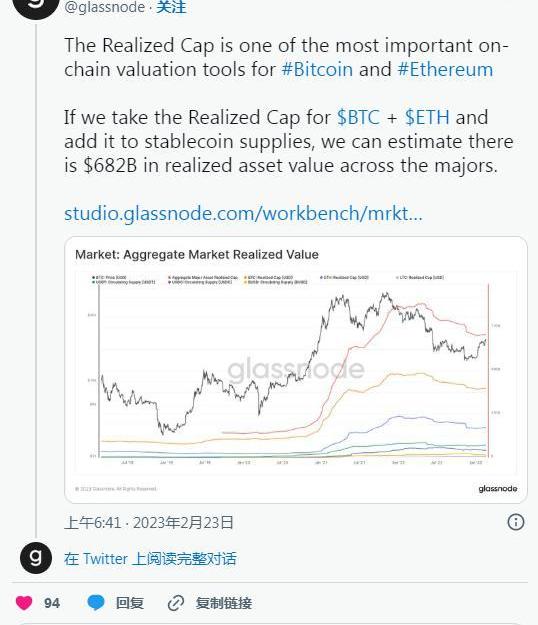The image size is (538, 625).
Task: Follow glassnode via 关注 link
Action: tap(171, 7)
